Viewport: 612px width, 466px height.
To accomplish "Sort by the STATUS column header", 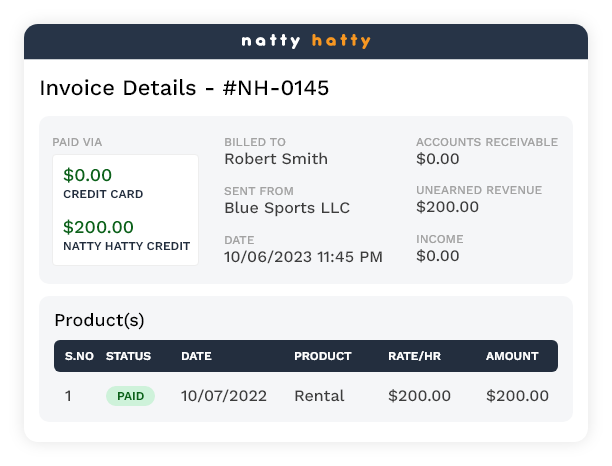I will (x=128, y=356).
